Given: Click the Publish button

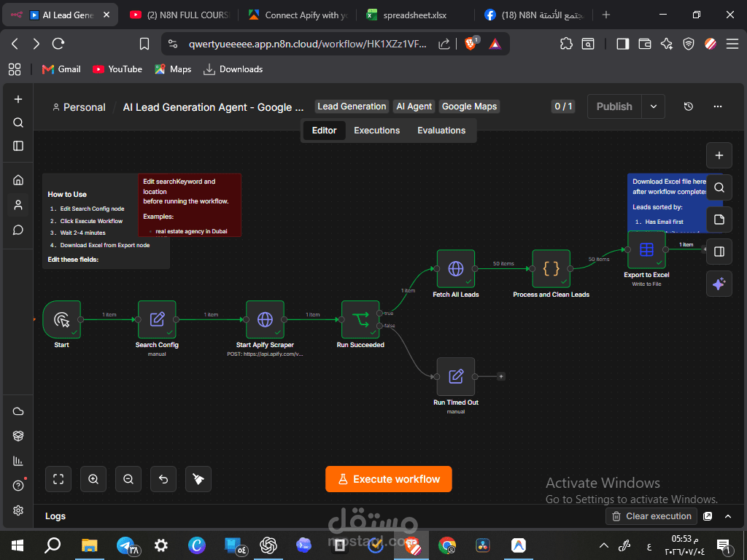Looking at the screenshot, I should 614,106.
